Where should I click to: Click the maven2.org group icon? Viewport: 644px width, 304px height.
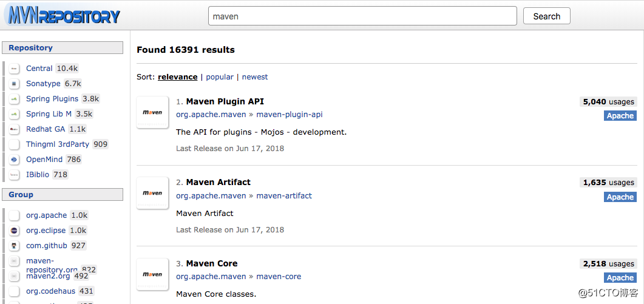15,276
